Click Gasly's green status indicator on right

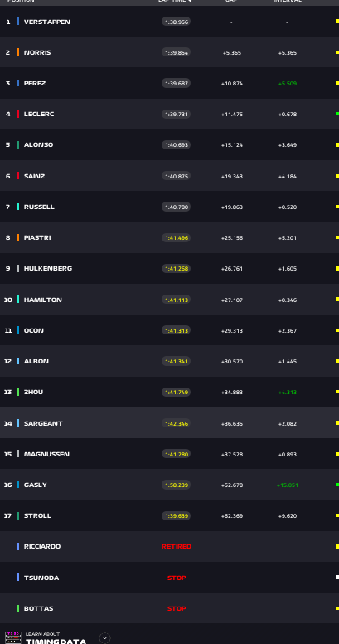337,485
